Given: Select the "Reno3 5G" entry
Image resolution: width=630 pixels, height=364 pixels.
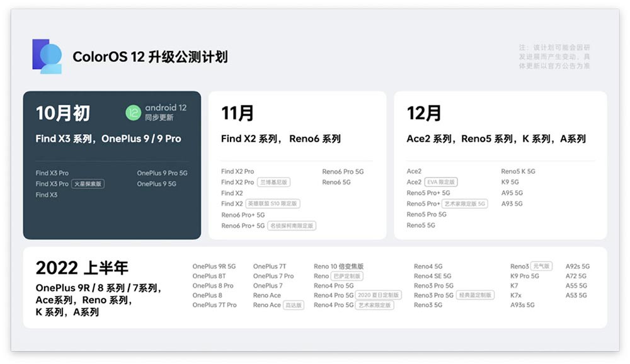Looking at the screenshot, I should pos(428,305).
